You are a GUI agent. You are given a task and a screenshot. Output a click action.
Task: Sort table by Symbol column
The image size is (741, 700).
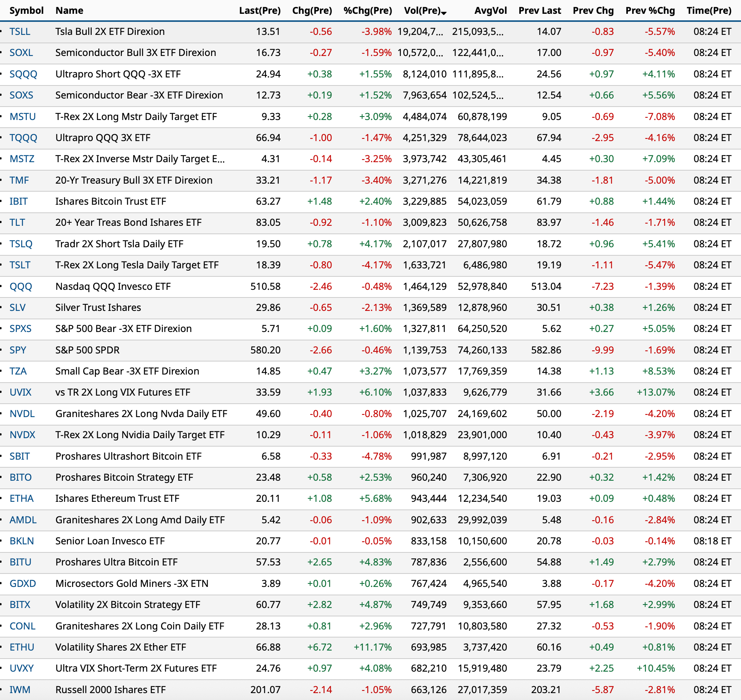[26, 10]
